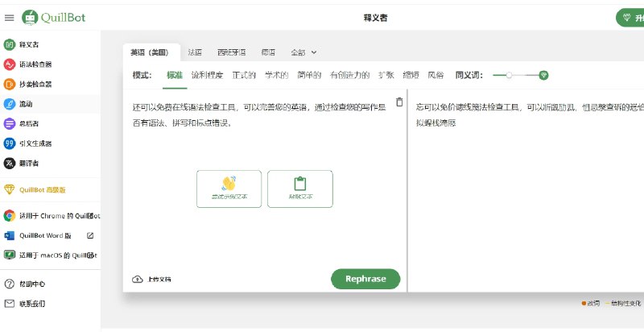Click the 联系我们 envelope icon

(10, 304)
